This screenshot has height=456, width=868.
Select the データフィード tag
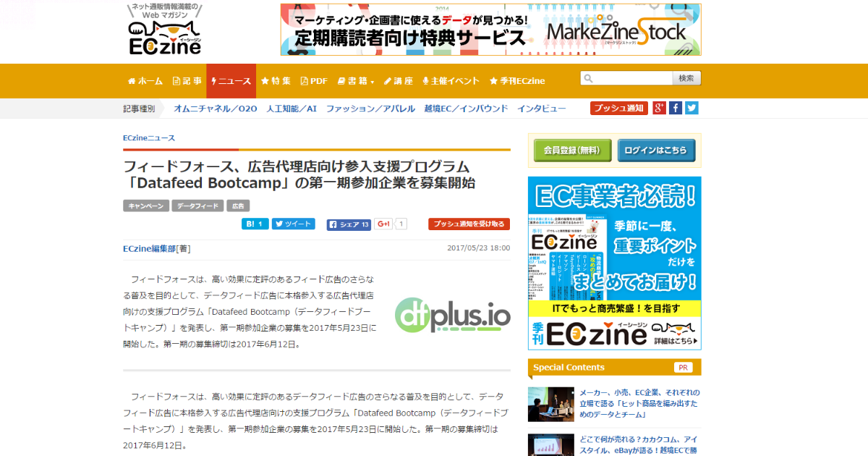coord(197,206)
